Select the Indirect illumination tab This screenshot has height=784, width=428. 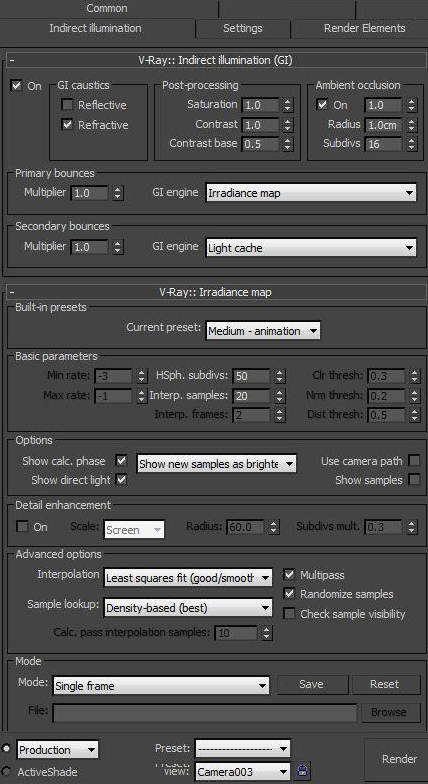[x=95, y=28]
